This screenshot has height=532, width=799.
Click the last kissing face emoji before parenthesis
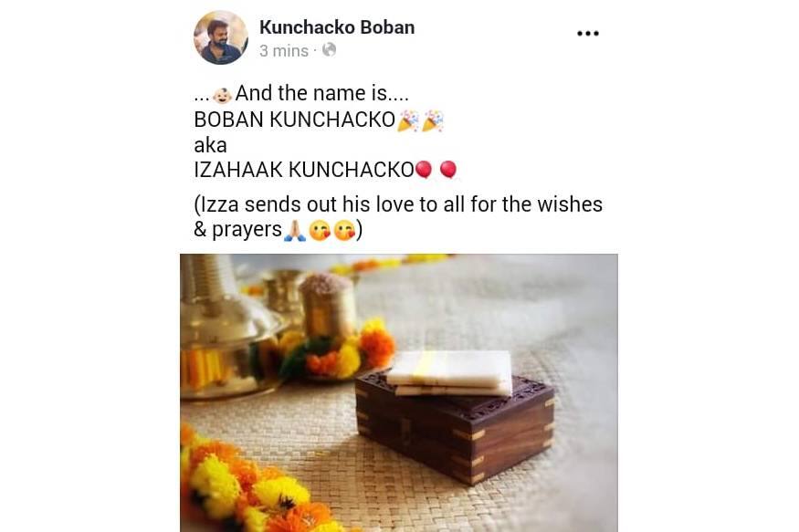point(344,231)
